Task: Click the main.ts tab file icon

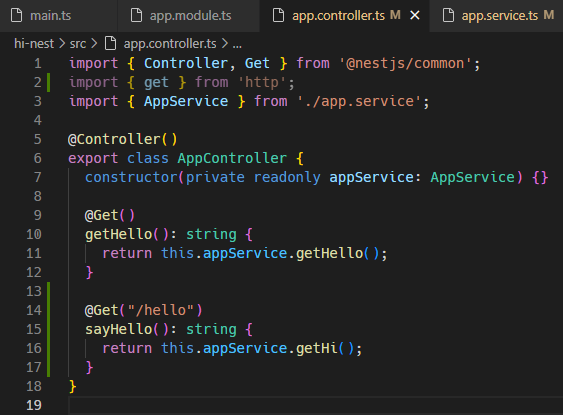Action: tap(17, 15)
